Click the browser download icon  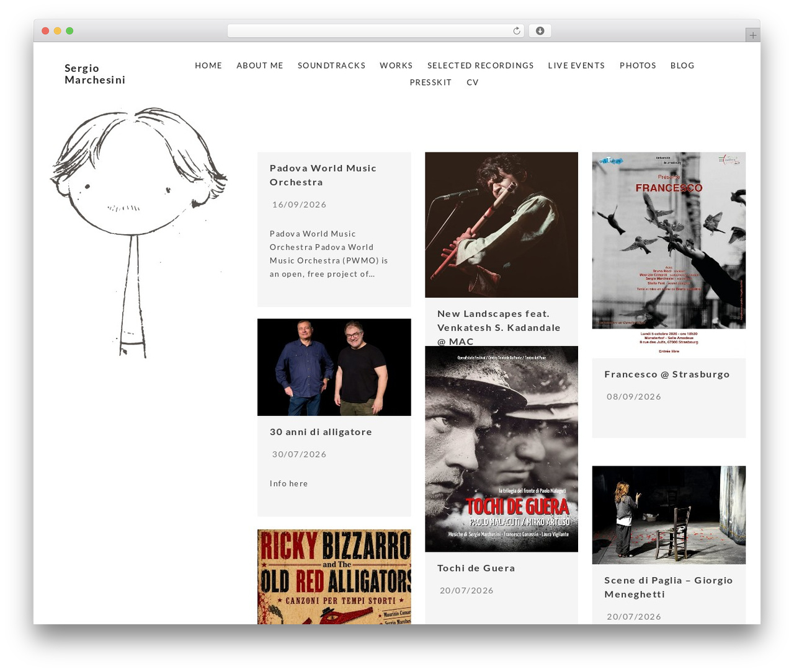540,31
